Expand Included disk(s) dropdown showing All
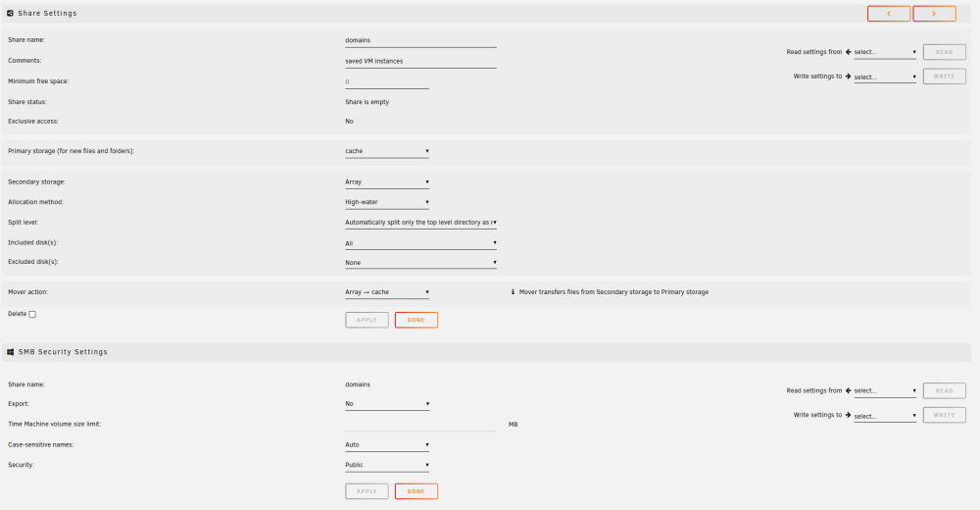Screen dimensions: 980x510 click(420, 243)
